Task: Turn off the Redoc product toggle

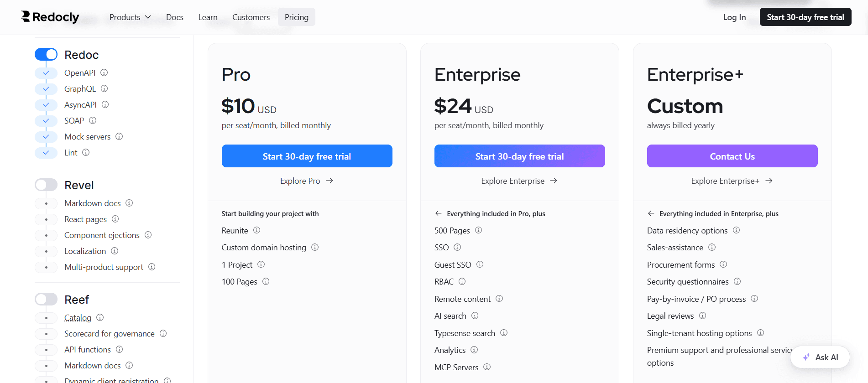Action: (46, 54)
